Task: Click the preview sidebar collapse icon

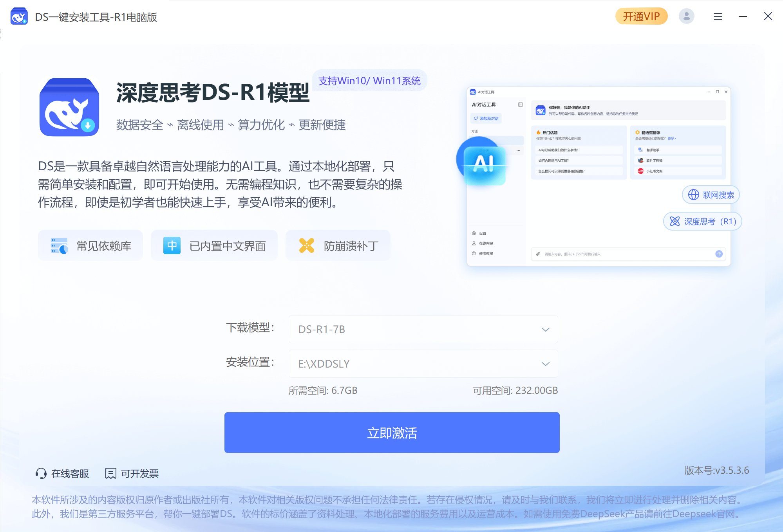Action: [520, 105]
